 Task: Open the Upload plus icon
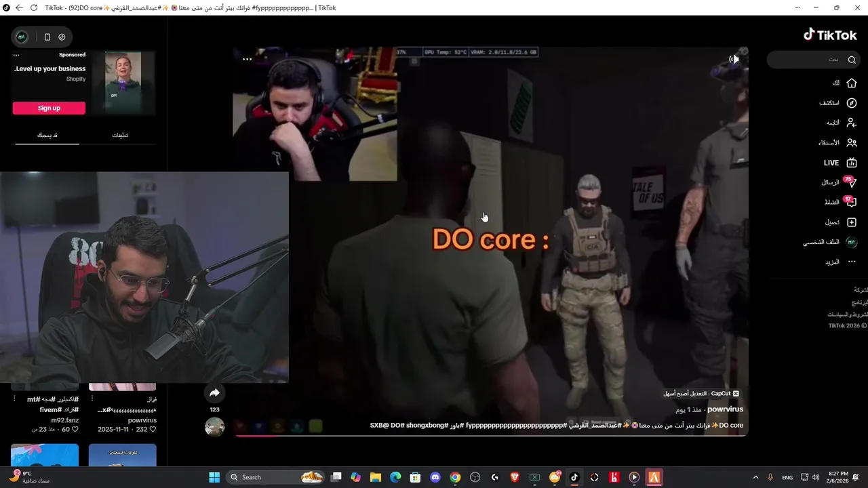tap(852, 222)
